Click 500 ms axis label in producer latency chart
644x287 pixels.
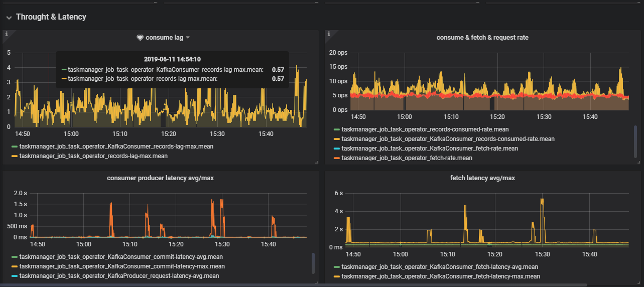(x=17, y=226)
